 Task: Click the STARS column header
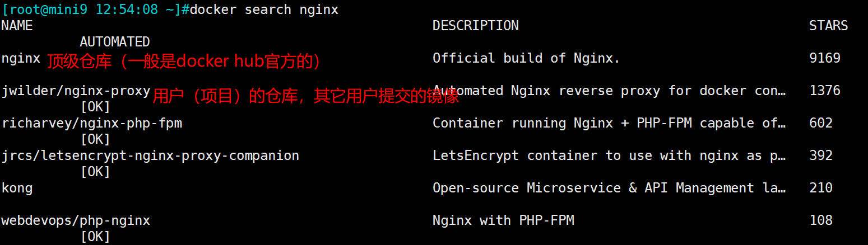pos(828,26)
